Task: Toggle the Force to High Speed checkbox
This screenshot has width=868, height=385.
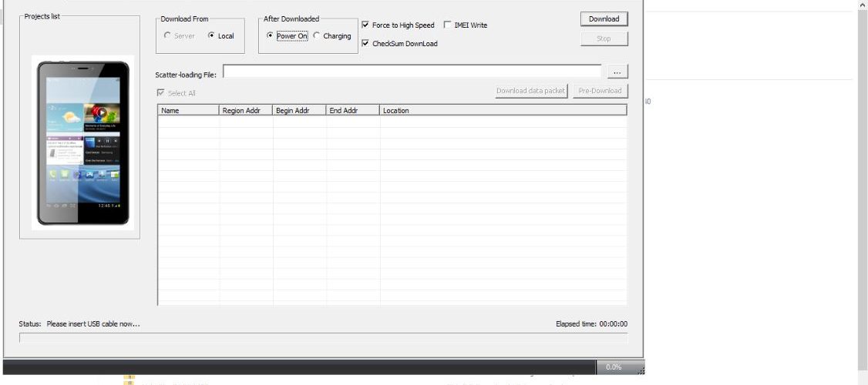Action: coord(365,25)
